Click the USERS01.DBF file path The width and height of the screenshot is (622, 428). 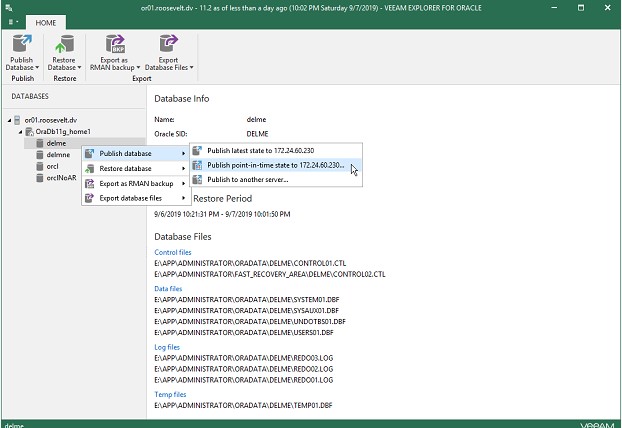click(x=244, y=332)
